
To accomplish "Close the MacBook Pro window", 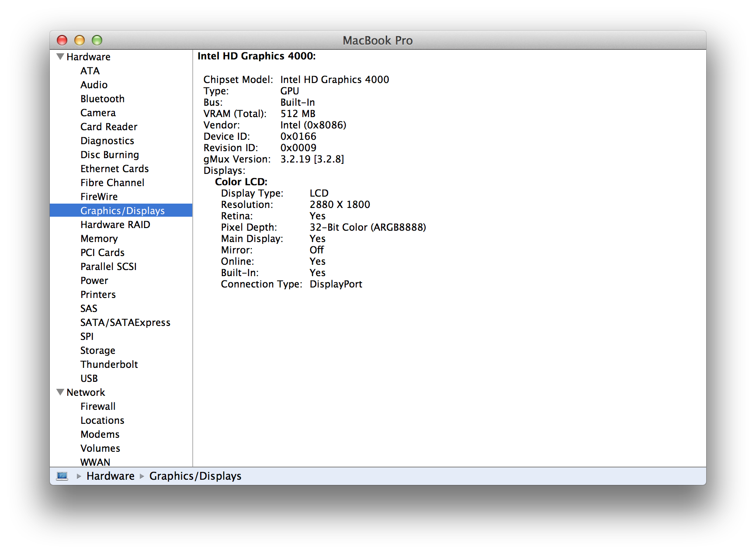I will [x=62, y=40].
